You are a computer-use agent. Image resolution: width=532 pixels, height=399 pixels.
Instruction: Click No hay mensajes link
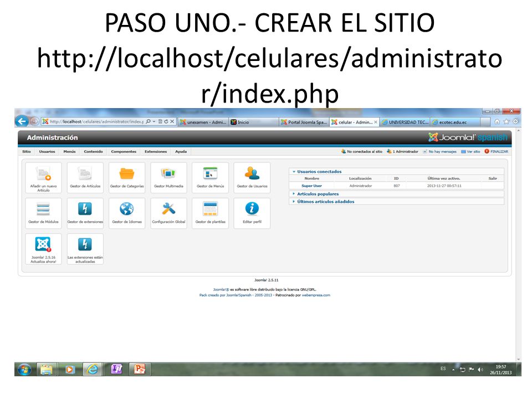439,152
